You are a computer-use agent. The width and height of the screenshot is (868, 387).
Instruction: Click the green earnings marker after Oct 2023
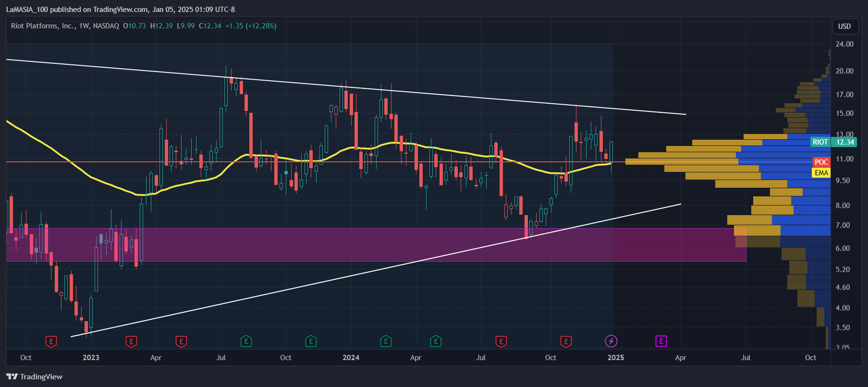311,341
